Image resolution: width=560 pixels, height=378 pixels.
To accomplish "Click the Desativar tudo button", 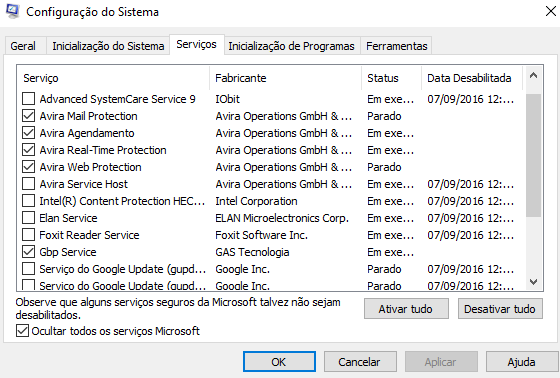I will coord(500,309).
